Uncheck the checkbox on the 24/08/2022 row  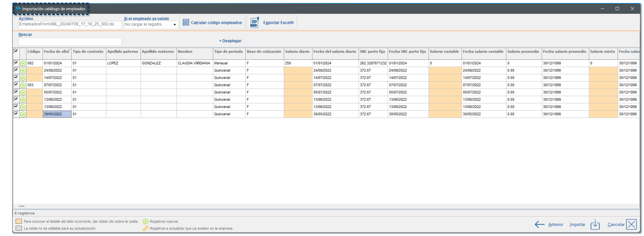[16, 70]
